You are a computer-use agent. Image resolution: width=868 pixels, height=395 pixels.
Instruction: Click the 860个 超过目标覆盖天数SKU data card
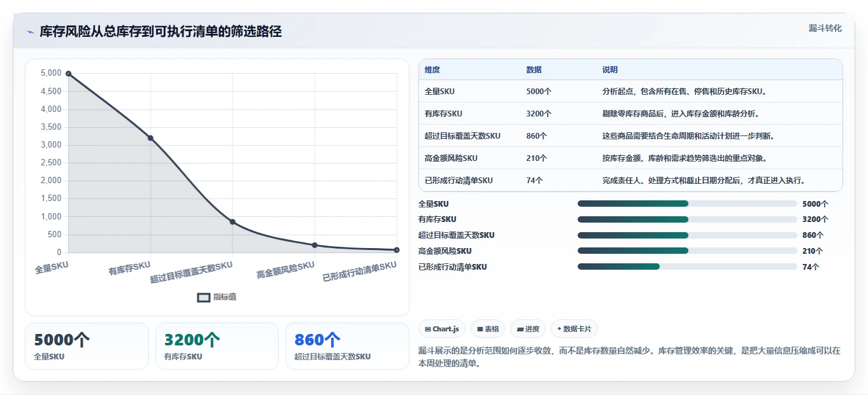pyautogui.click(x=347, y=346)
